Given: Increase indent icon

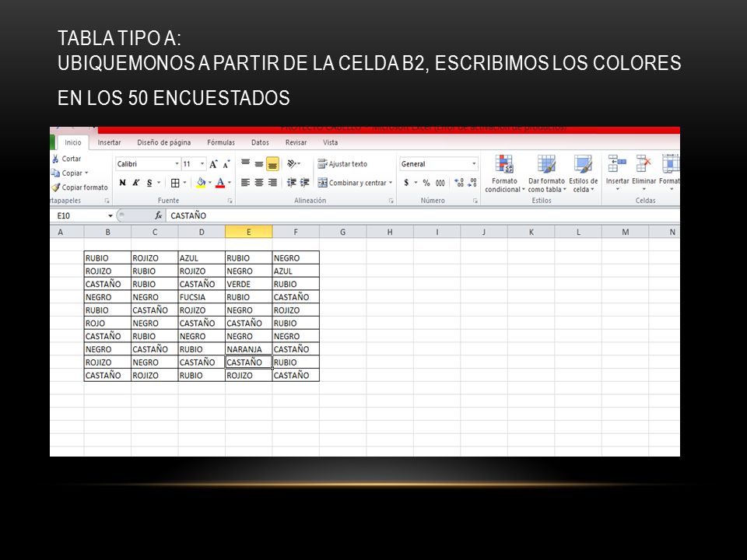Looking at the screenshot, I should [x=305, y=183].
